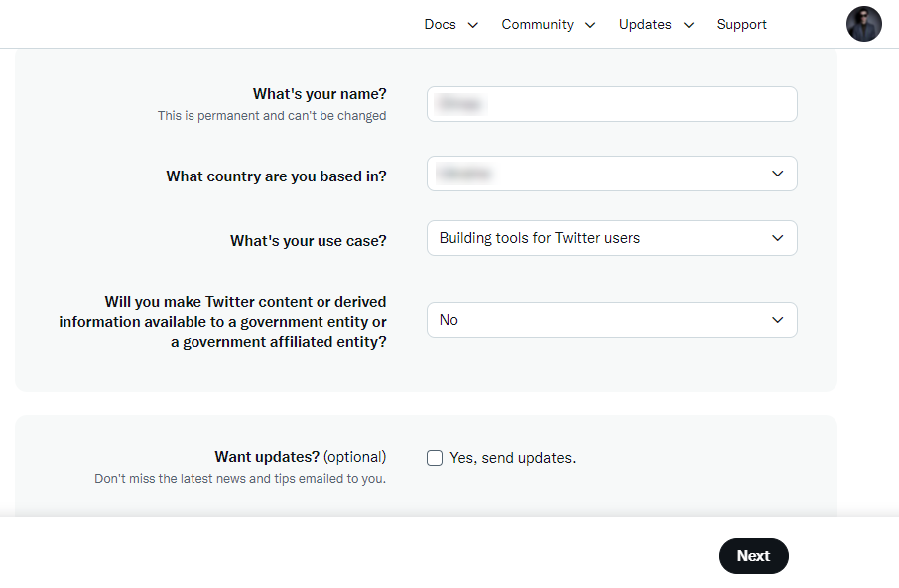
Task: Click the use case dropdown arrow
Action: coord(777,238)
